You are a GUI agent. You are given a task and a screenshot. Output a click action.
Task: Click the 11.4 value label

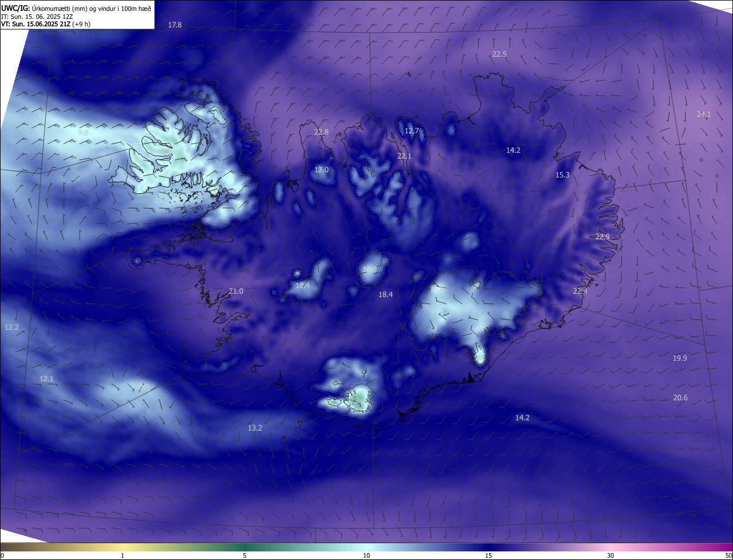point(302,286)
